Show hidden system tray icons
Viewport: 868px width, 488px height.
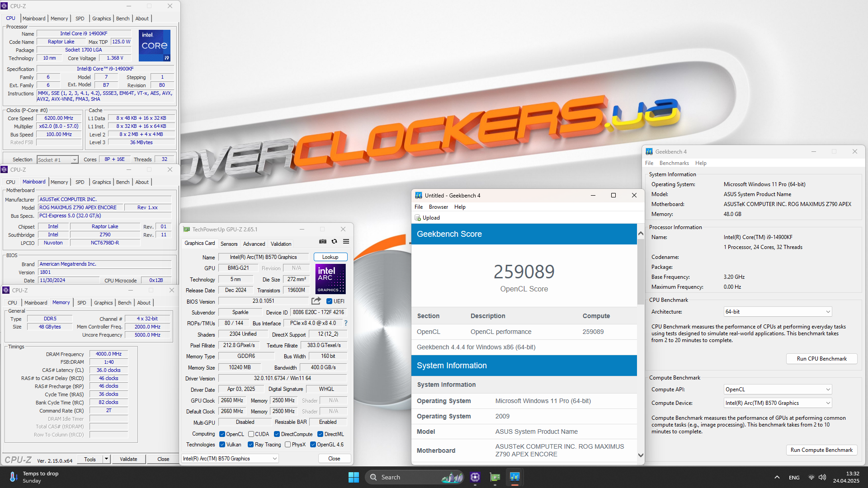(x=777, y=477)
